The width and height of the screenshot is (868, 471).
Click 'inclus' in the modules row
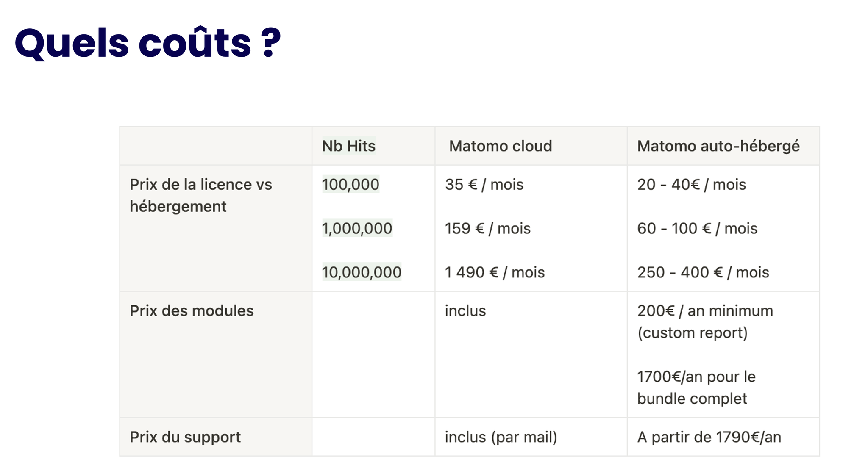click(x=465, y=311)
